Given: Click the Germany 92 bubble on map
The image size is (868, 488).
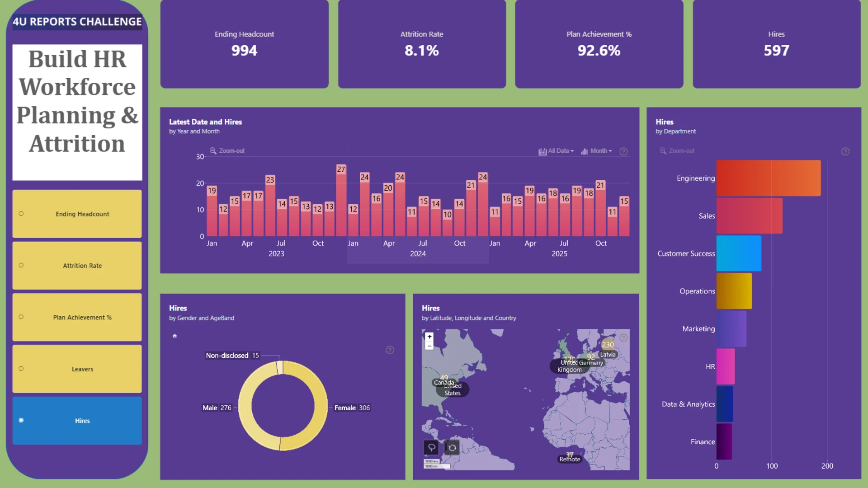Looking at the screenshot, I should click(591, 357).
